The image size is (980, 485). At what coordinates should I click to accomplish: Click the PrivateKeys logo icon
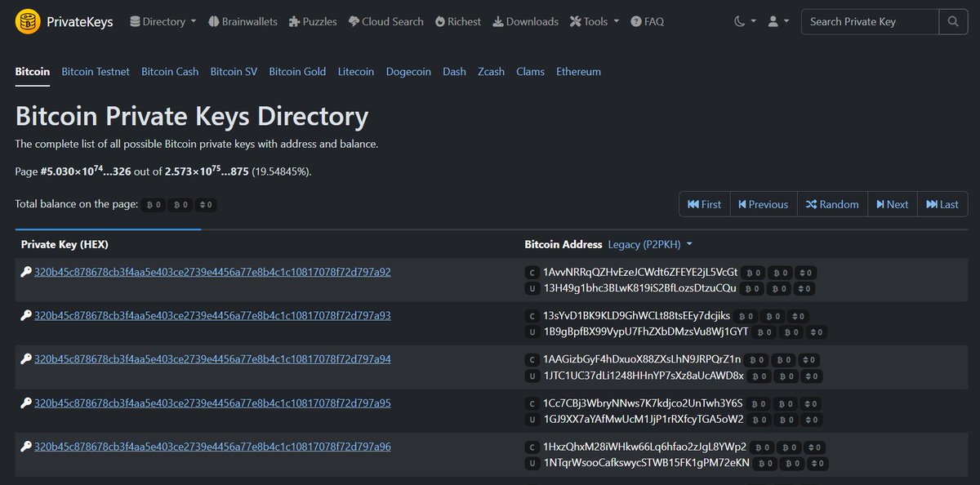click(x=28, y=21)
